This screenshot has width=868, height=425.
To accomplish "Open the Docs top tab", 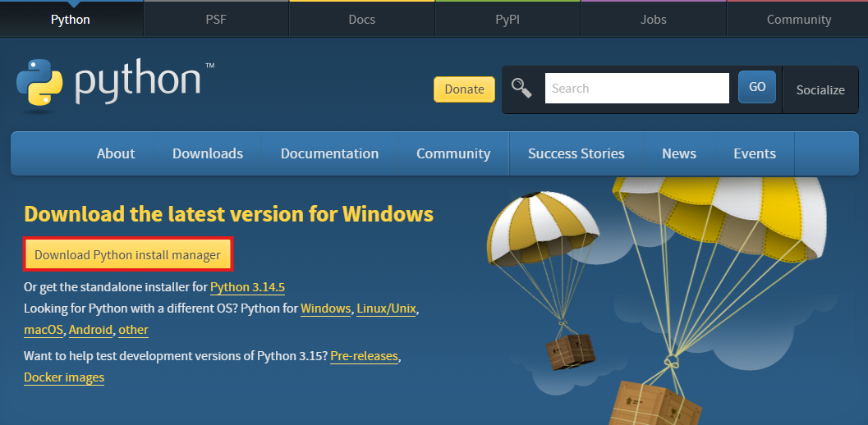I will tap(362, 20).
